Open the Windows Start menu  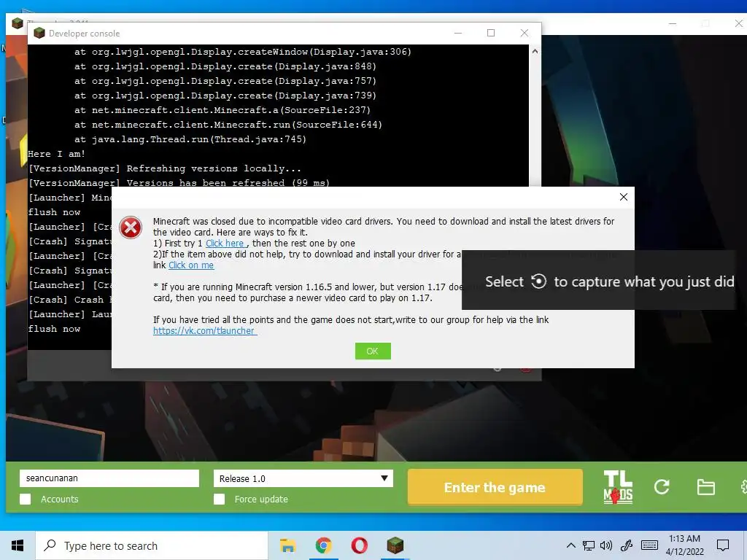(18, 545)
